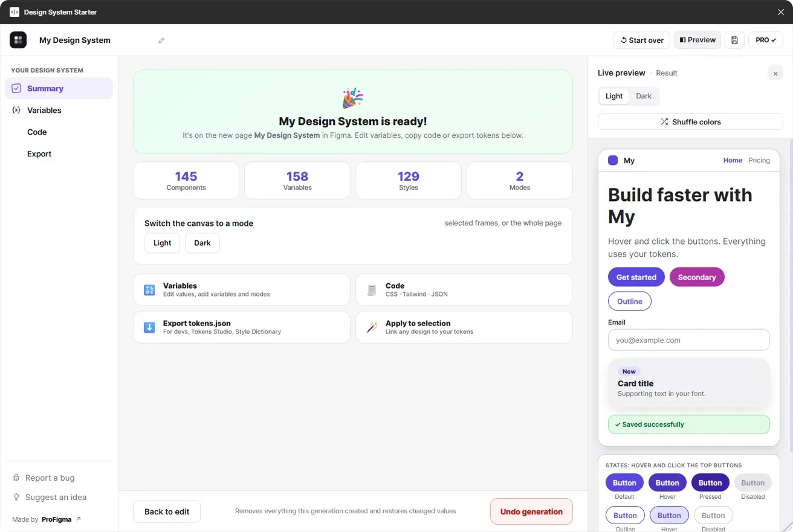Go to the Export section in sidebar
The width and height of the screenshot is (793, 532).
59,153
